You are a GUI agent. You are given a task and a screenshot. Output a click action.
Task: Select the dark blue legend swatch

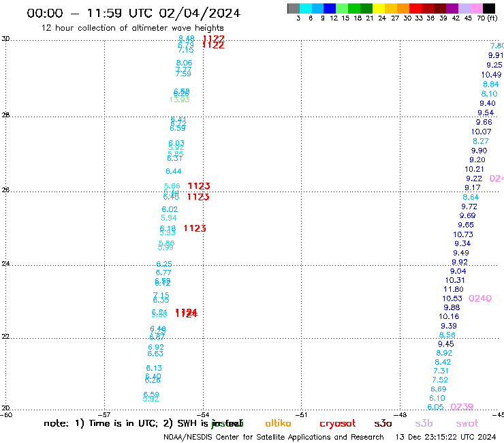pos(330,8)
